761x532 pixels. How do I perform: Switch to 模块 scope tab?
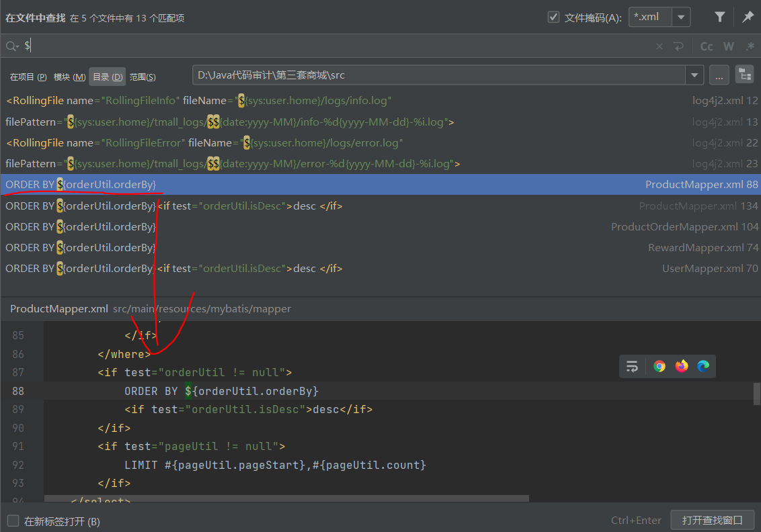69,77
